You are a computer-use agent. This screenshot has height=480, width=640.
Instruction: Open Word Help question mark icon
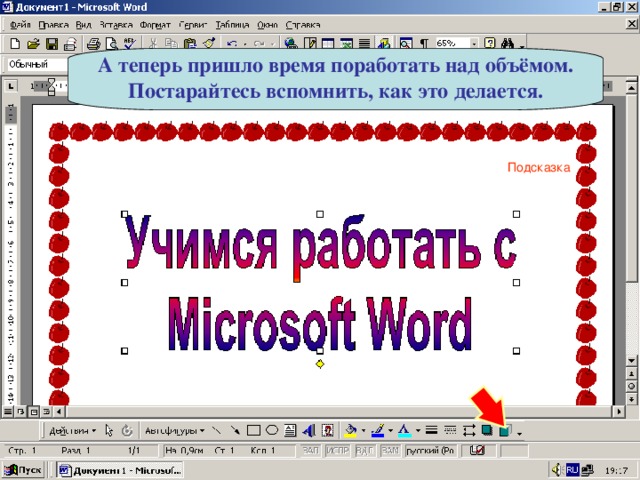pos(490,43)
